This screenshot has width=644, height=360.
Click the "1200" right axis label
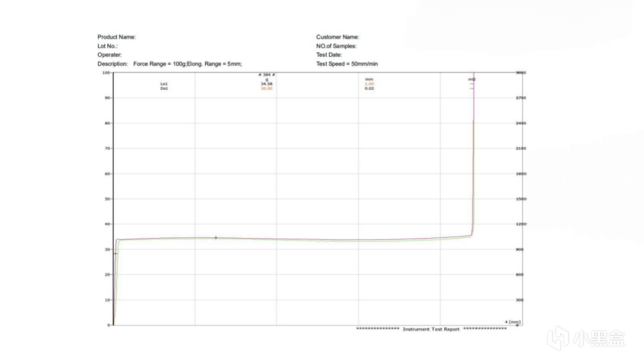521,224
